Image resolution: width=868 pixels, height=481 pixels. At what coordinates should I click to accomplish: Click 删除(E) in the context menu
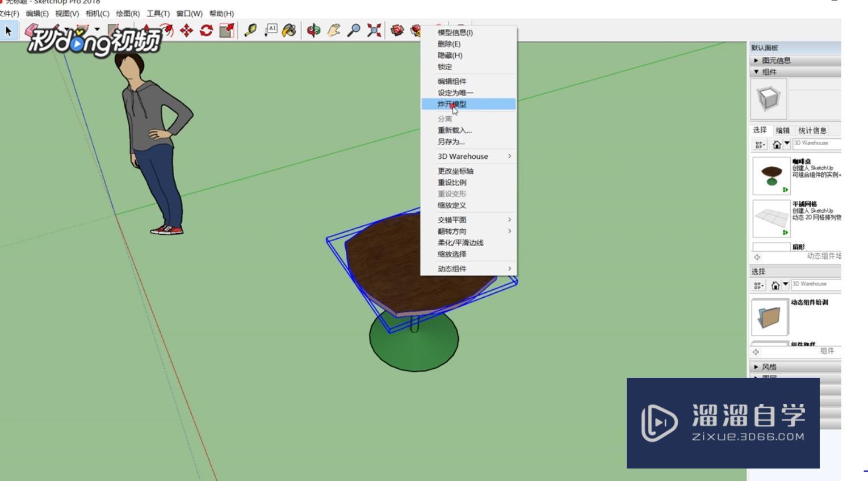pos(468,44)
